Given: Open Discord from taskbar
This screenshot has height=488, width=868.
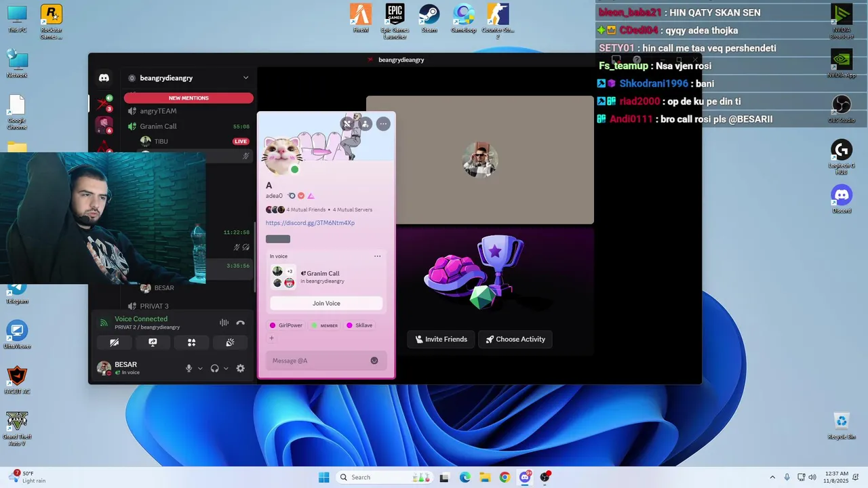Looking at the screenshot, I should [x=525, y=477].
